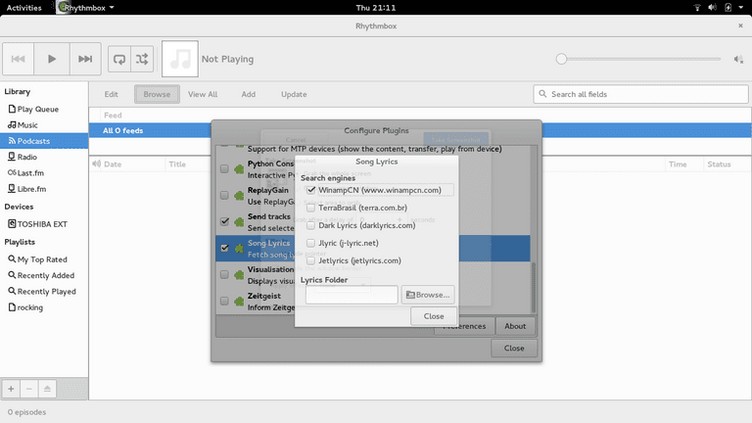Image resolution: width=752 pixels, height=423 pixels.
Task: Click Browse... for lyrics folder
Action: (428, 294)
